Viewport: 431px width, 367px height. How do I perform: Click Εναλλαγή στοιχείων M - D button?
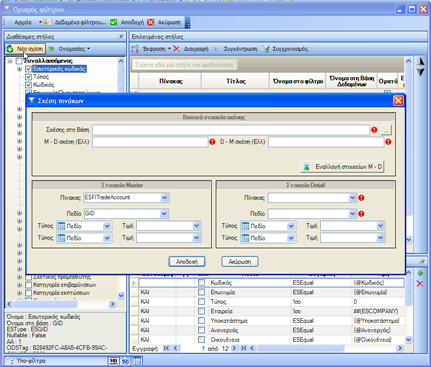coord(342,166)
